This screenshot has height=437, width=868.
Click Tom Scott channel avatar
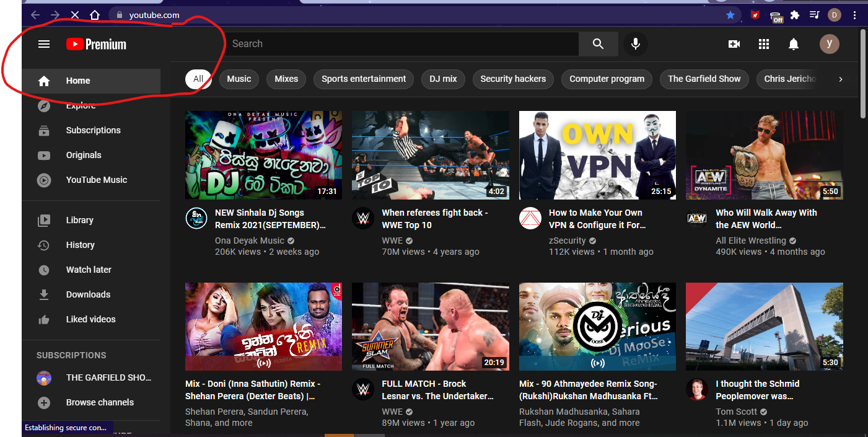[697, 389]
